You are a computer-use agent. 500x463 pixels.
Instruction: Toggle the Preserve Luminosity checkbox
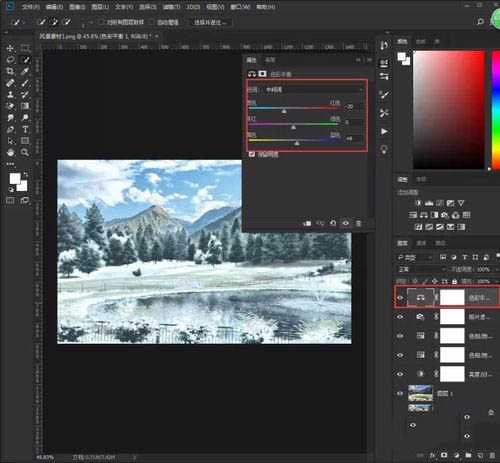point(252,154)
